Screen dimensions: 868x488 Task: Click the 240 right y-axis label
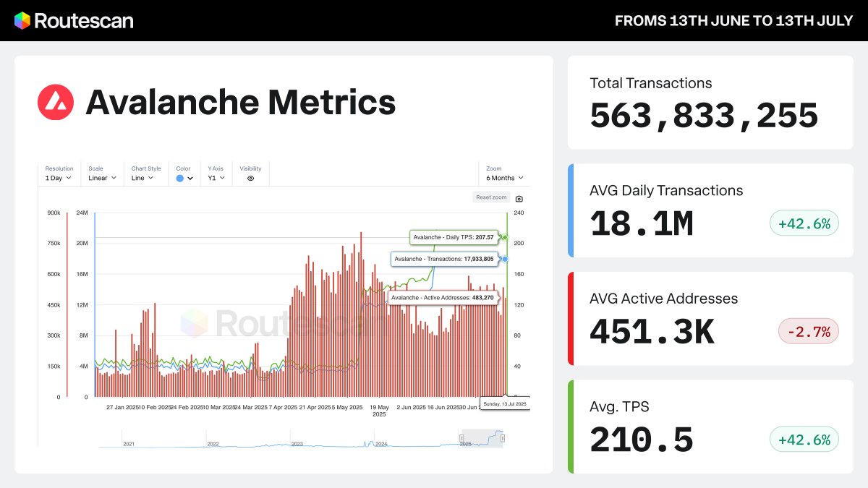[518, 213]
